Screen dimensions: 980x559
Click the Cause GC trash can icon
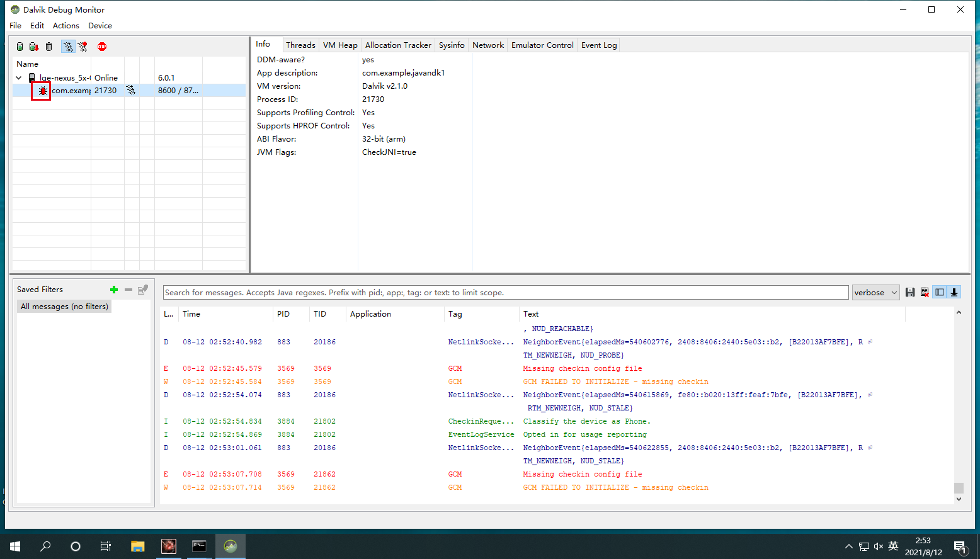(x=48, y=47)
